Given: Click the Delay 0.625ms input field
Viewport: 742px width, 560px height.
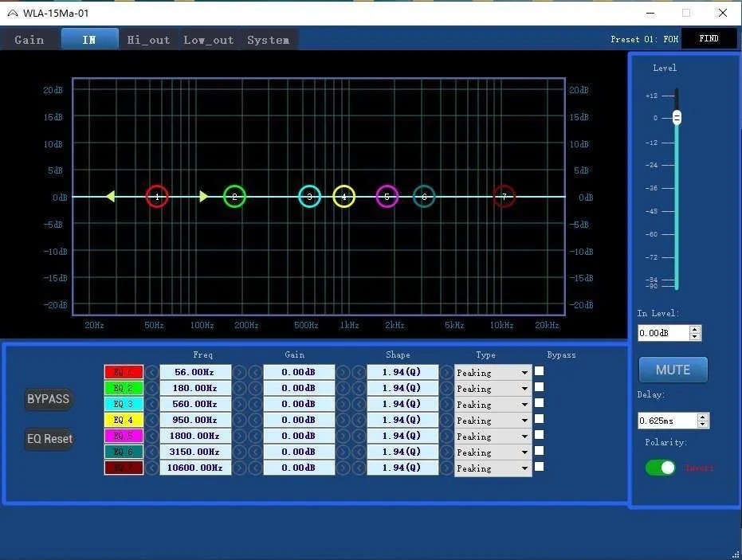Looking at the screenshot, I should point(668,421).
